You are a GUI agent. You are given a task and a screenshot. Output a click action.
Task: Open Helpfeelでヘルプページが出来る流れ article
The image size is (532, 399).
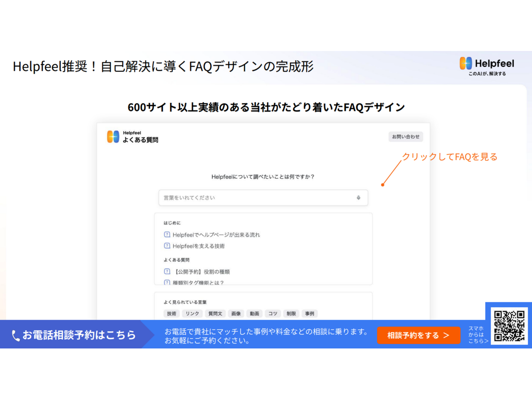click(216, 235)
